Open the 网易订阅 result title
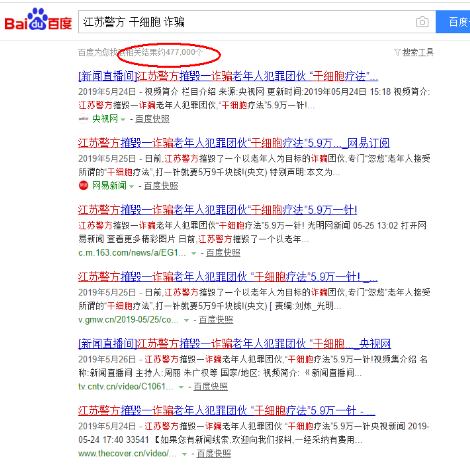Image resolution: width=470 pixels, height=469 pixels. (x=234, y=143)
